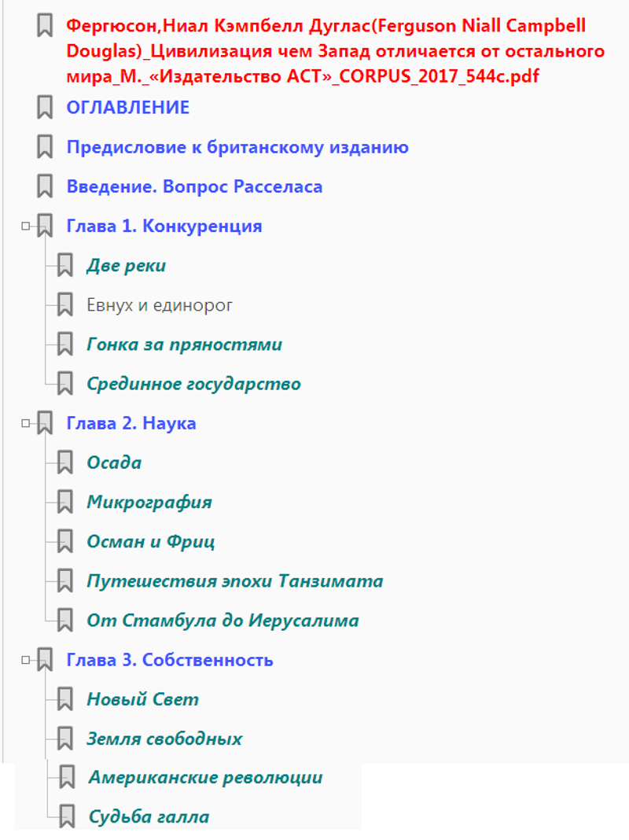Select the Гонка за пряностями bookmark

click(184, 344)
